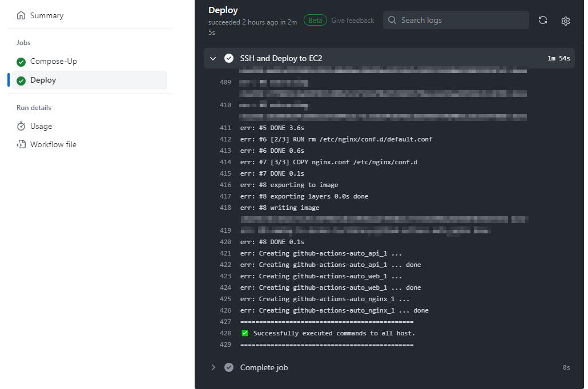The image size is (588, 389).
Task: Collapse the SSH and Deploy to EC2 step
Action: [213, 58]
